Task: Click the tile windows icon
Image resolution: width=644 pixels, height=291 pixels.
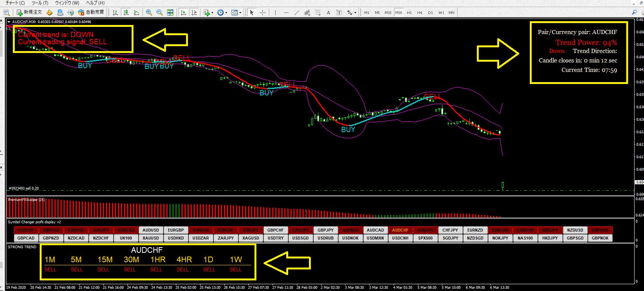Action: [170, 12]
